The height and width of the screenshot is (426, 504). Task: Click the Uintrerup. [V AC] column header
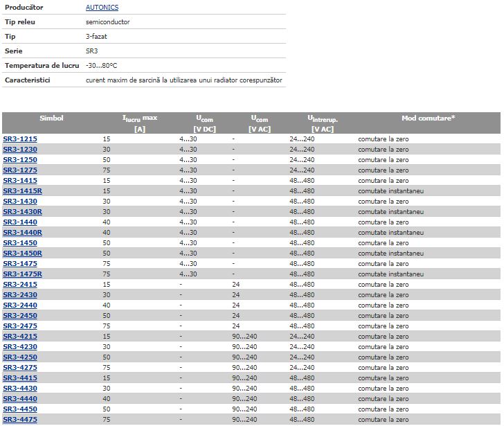[x=323, y=123]
